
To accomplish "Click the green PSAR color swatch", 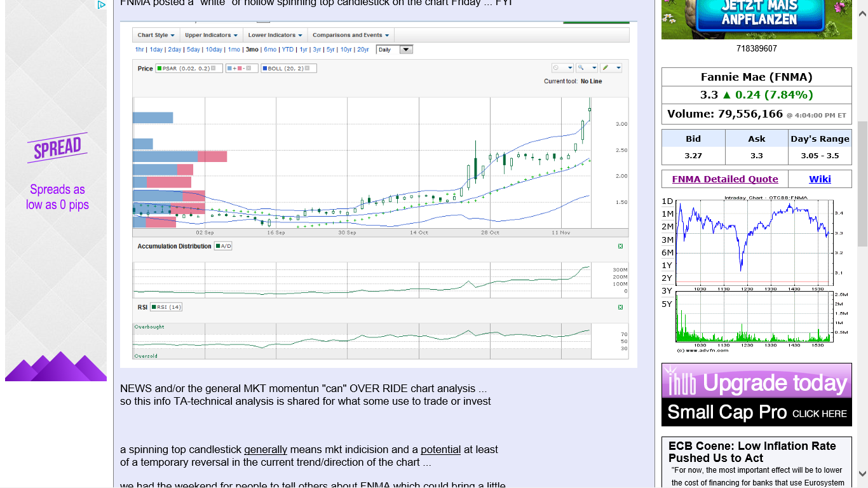I will point(159,68).
